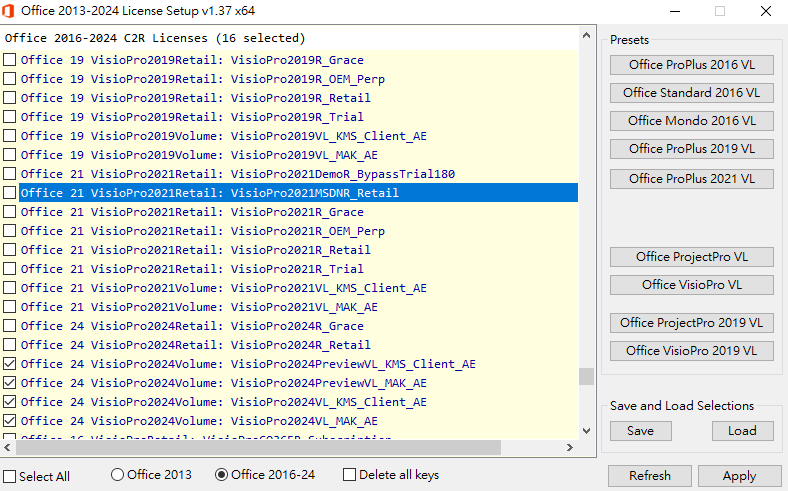788x491 pixels.
Task: Select row VisioPro2024R_Retail
Action: click(x=299, y=345)
